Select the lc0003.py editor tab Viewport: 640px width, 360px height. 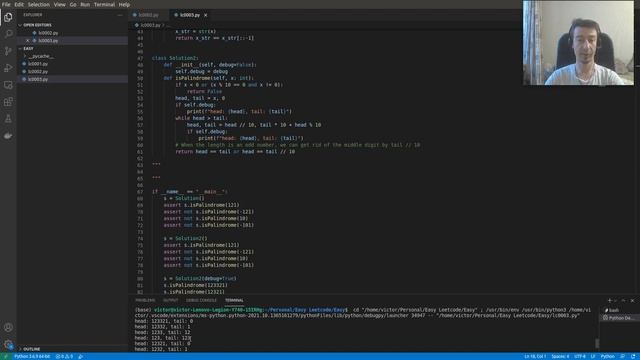190,15
